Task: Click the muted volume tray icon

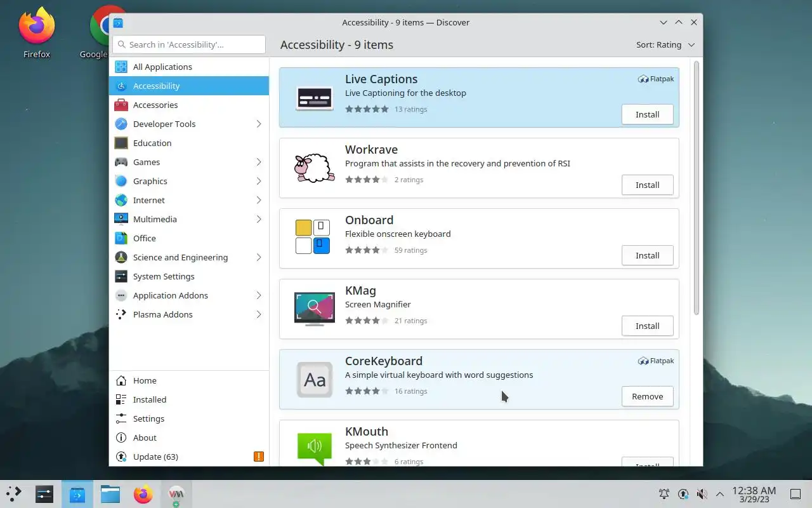Action: 702,494
